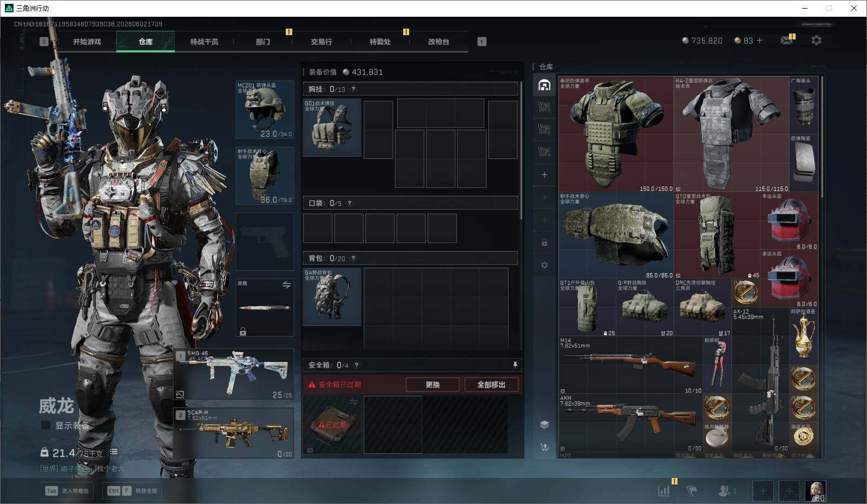Click the warehouse stack layers icon
The height and width of the screenshot is (504, 867).
pos(544,425)
